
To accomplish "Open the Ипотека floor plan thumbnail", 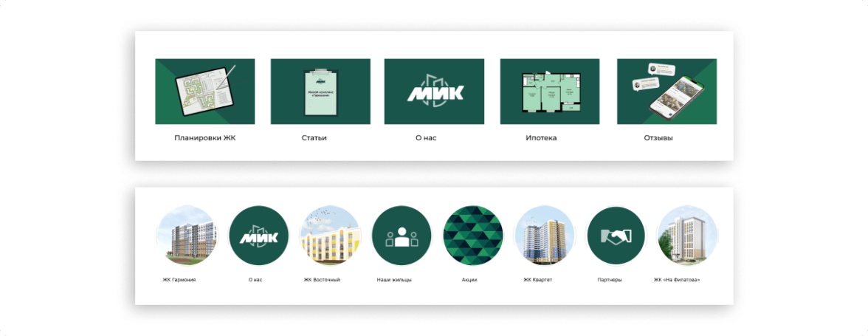I will 550,92.
